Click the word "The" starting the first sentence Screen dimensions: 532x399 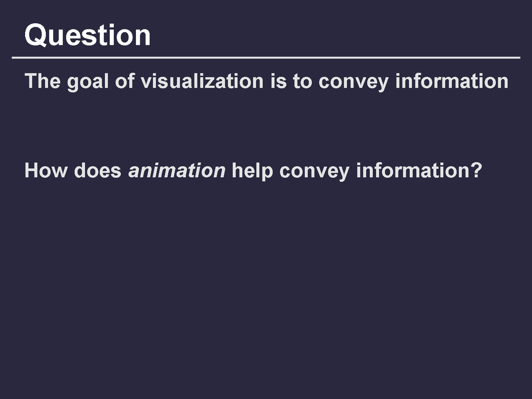pyautogui.click(x=43, y=81)
